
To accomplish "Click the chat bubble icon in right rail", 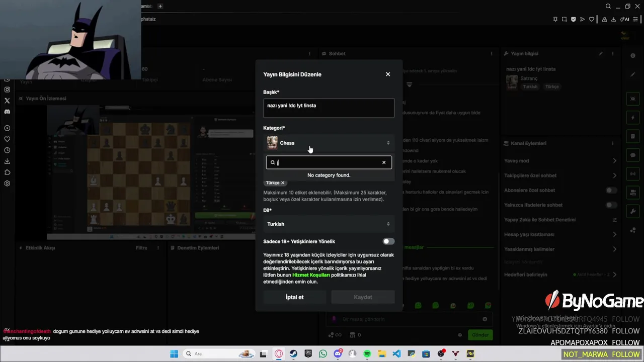I will pos(633,155).
